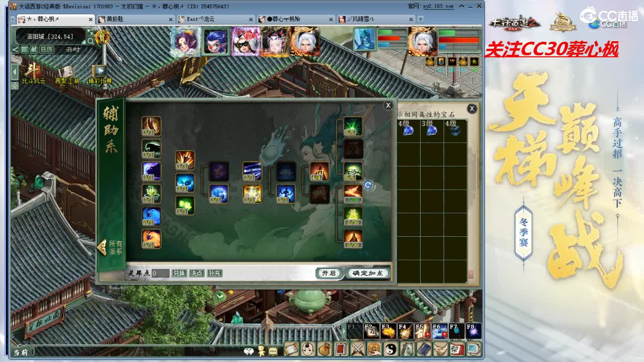Screen dimensions: 644x362
Task: Click the 洗点 reset points button
Action: [x=196, y=273]
